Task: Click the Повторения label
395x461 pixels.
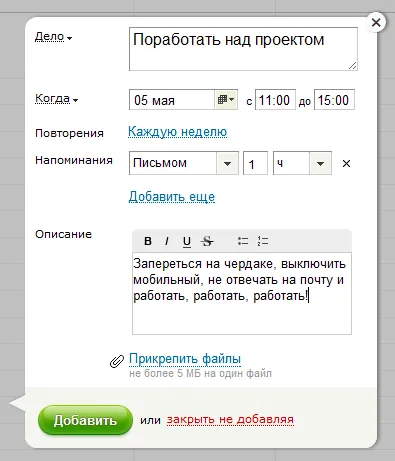Action: 69,133
